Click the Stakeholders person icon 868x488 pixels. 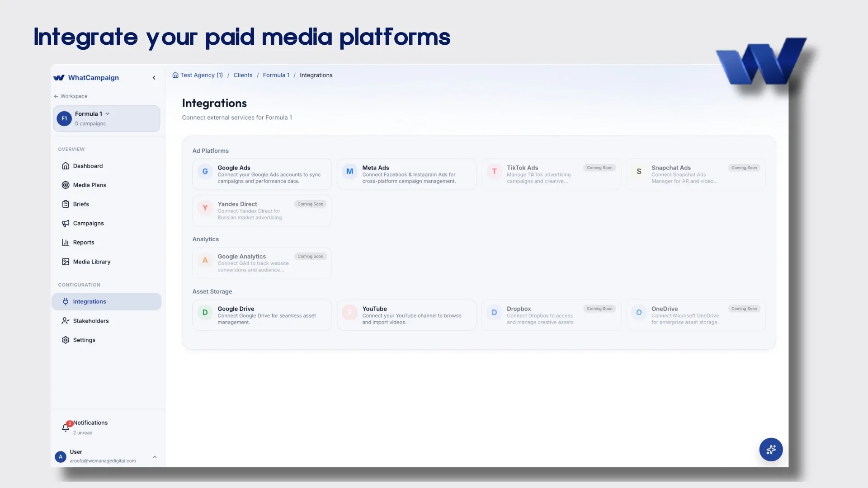tap(66, 321)
